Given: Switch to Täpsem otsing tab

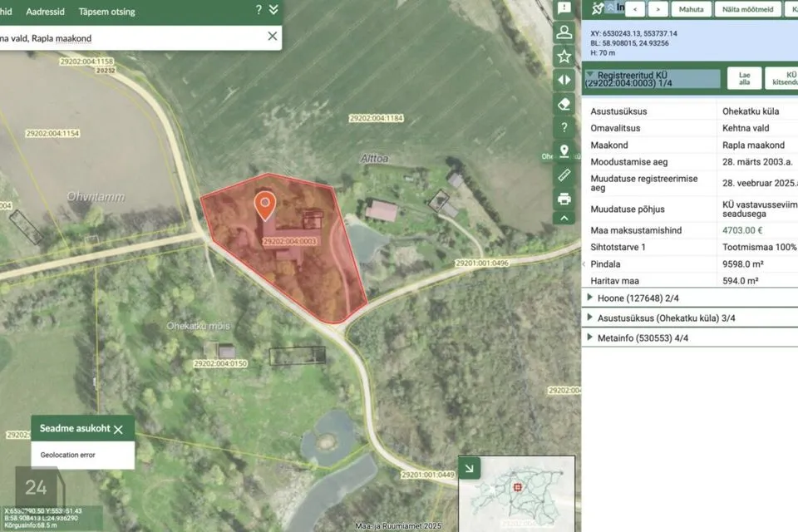Looking at the screenshot, I should (106, 12).
